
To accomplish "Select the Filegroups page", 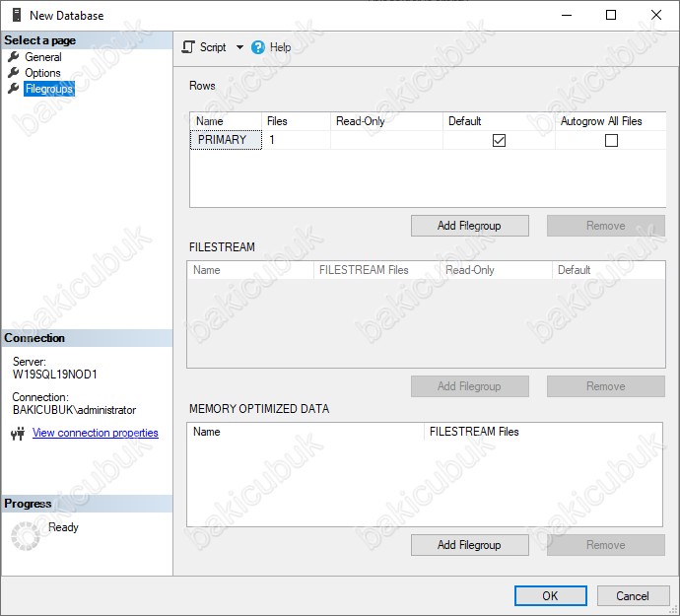I will [x=49, y=89].
